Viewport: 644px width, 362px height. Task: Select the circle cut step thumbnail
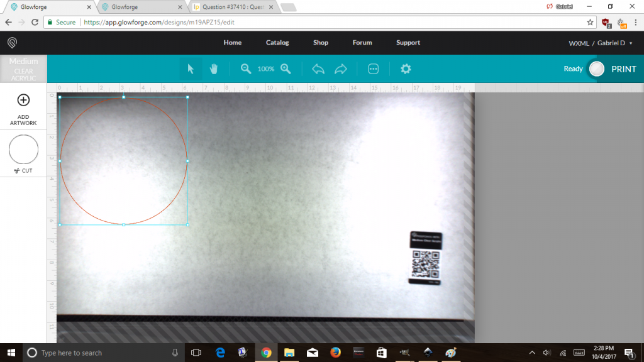click(x=23, y=150)
